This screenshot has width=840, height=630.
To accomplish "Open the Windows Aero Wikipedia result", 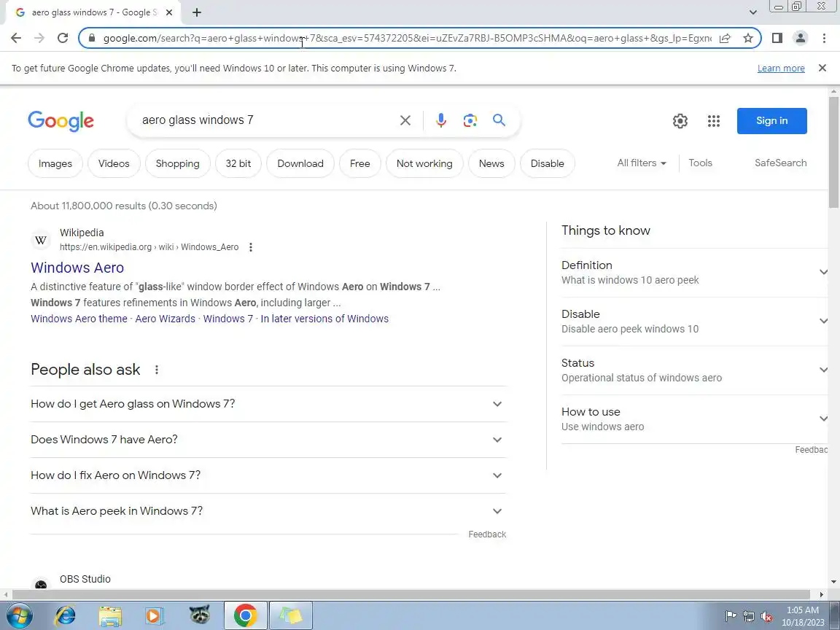I will 77,268.
